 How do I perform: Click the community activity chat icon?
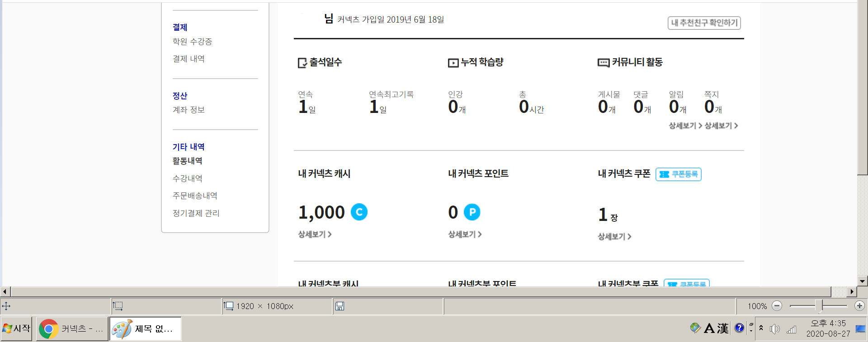(604, 63)
